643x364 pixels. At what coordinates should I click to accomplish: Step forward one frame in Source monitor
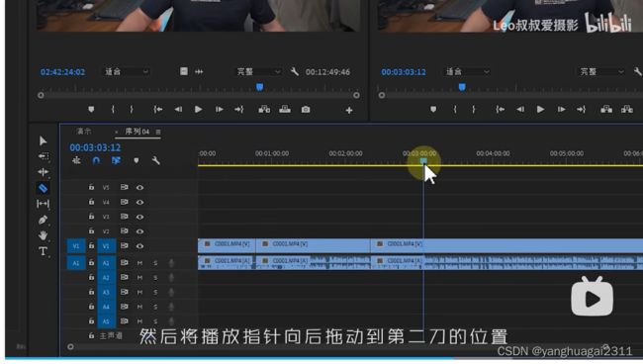tap(220, 110)
